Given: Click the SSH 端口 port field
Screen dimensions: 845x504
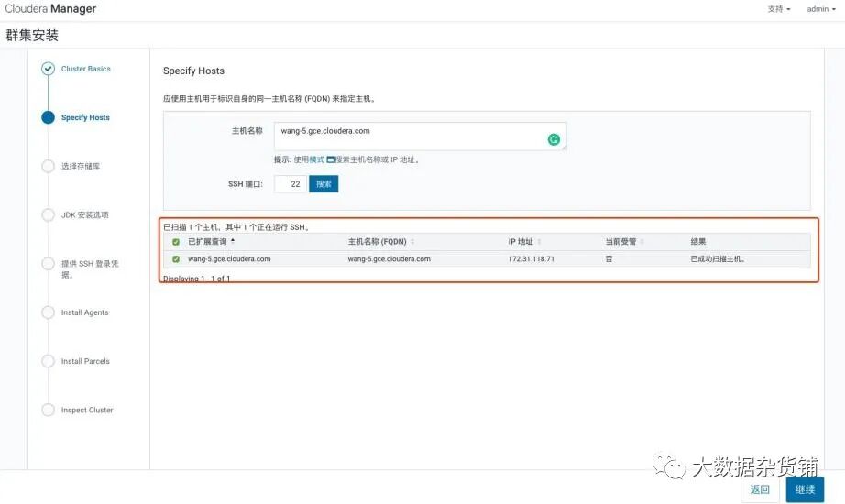Looking at the screenshot, I should pos(291,184).
